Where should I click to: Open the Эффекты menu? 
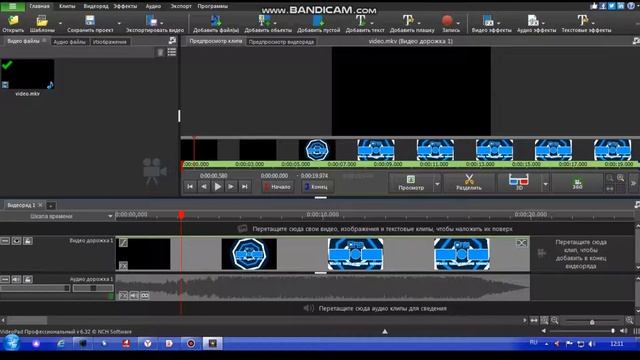[125, 6]
